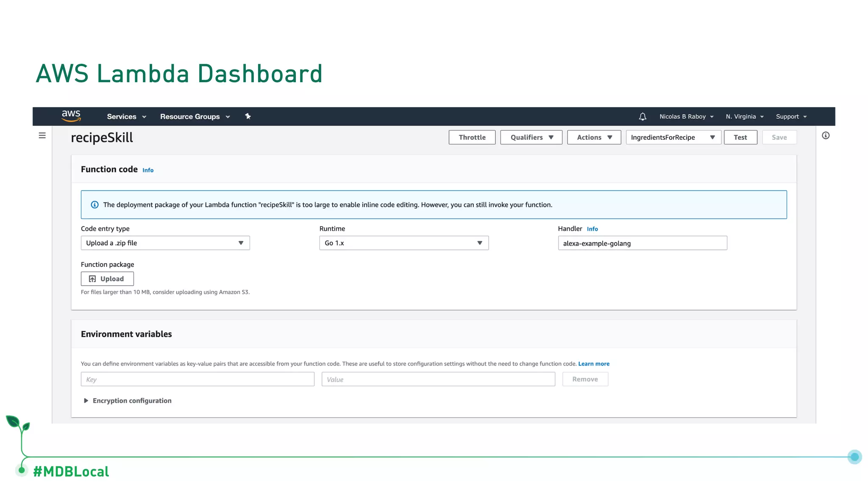This screenshot has width=868, height=488.
Task: Click the Upload function package button
Action: (107, 279)
